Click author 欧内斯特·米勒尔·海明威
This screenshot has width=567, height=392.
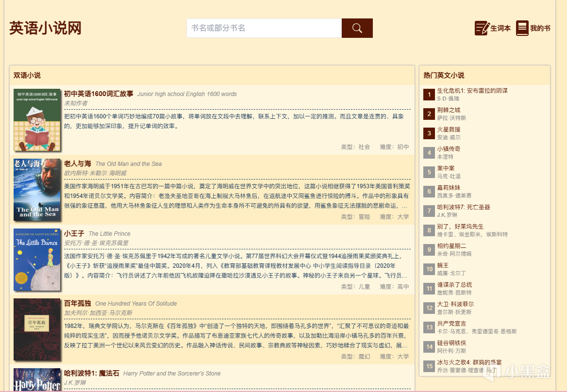coord(96,173)
